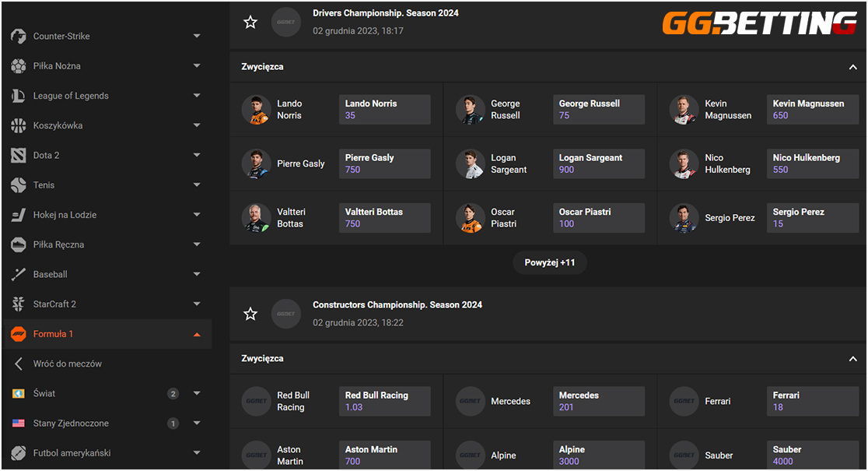Collapse the Drivers Championship Zwycięzca section
This screenshot has width=868, height=471.
(852, 67)
